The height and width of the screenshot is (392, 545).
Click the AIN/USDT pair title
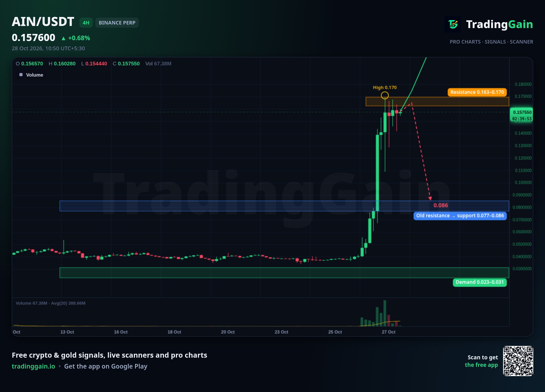(x=43, y=22)
